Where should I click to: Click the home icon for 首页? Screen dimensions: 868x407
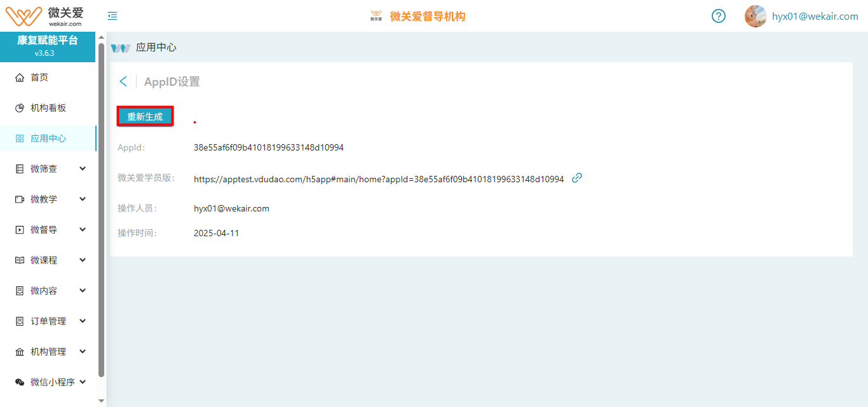[20, 77]
